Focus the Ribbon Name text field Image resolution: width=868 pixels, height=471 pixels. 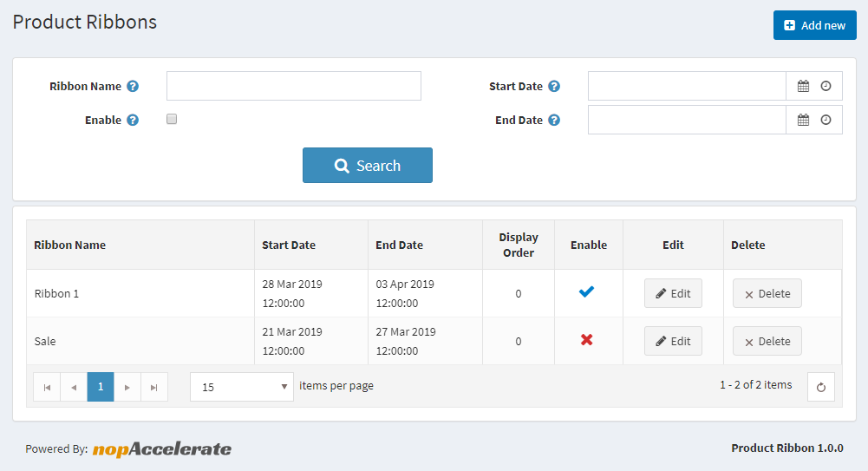[x=293, y=86]
